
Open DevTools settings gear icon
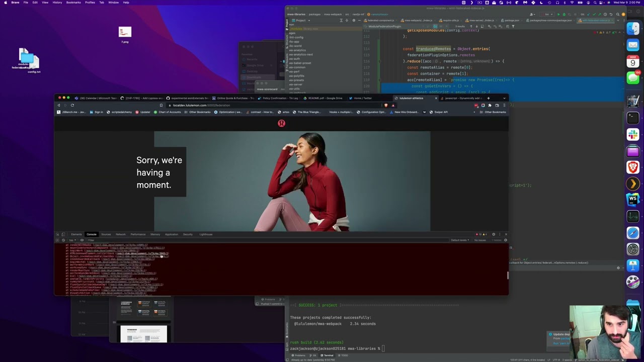(493, 234)
